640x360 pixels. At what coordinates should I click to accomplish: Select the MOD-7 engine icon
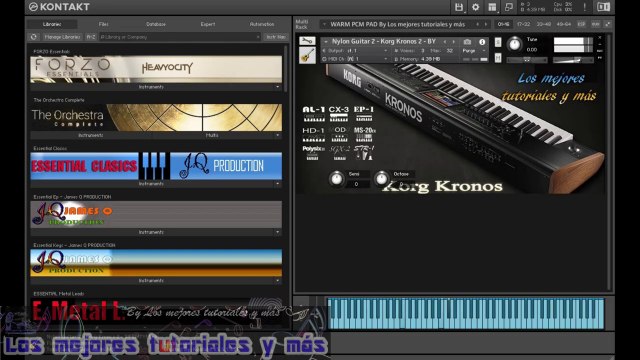[x=339, y=134]
